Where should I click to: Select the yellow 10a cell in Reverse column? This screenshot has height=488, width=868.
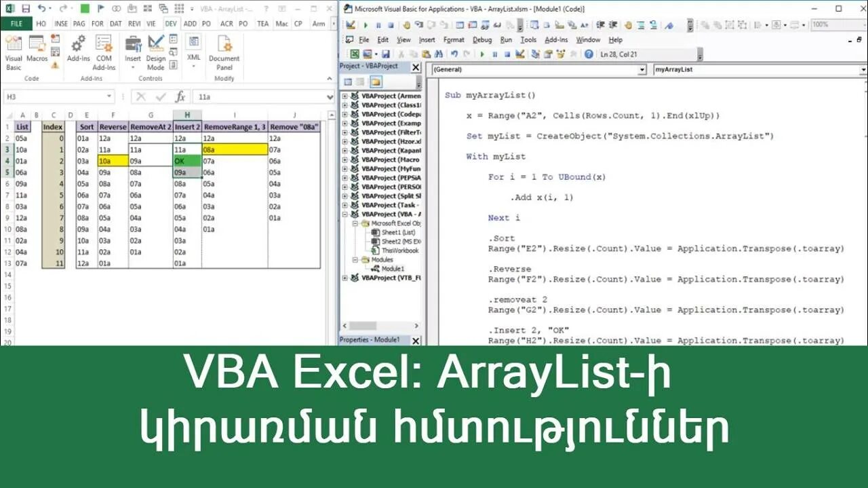(x=113, y=162)
